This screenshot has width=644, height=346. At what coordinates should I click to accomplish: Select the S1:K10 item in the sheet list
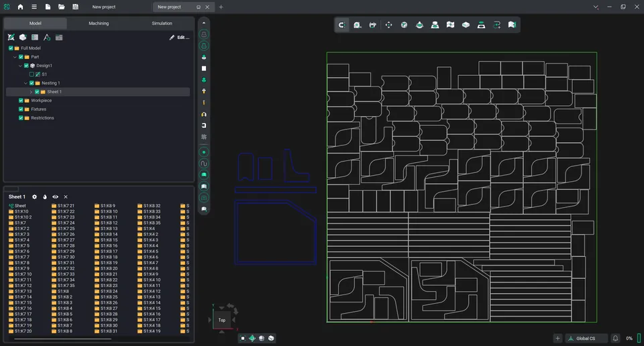click(19, 211)
